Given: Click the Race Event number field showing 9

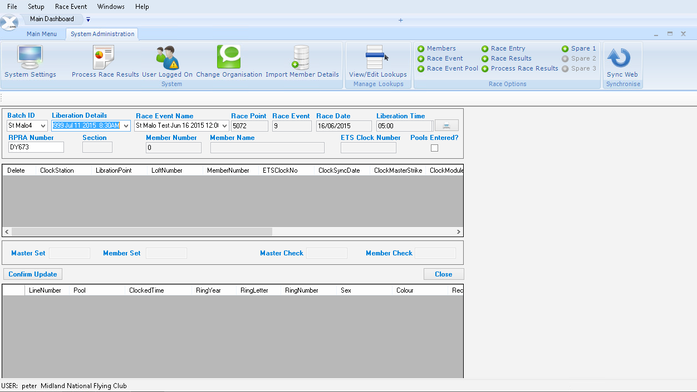Looking at the screenshot, I should click(x=292, y=126).
